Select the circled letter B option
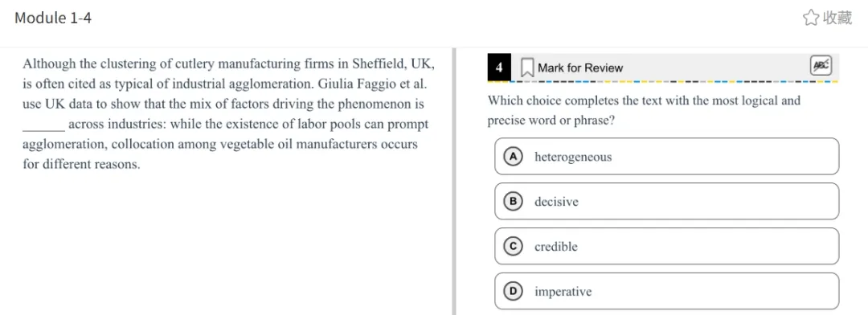Viewport: 868px width, 336px height. (512, 202)
